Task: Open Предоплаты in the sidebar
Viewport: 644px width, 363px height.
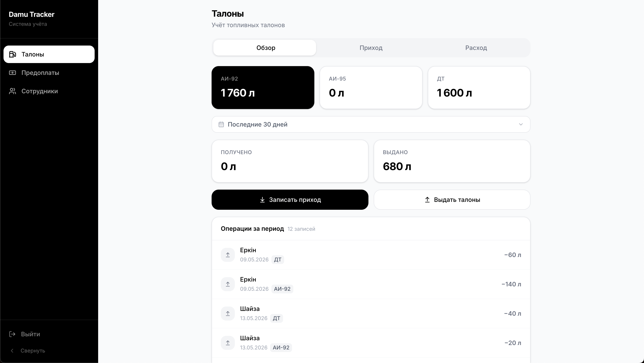Action: point(49,73)
